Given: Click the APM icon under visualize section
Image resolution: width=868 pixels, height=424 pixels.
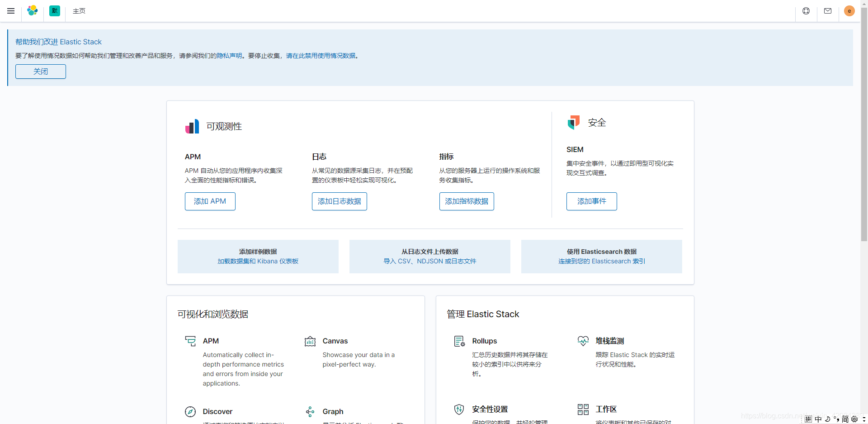Looking at the screenshot, I should [x=190, y=341].
